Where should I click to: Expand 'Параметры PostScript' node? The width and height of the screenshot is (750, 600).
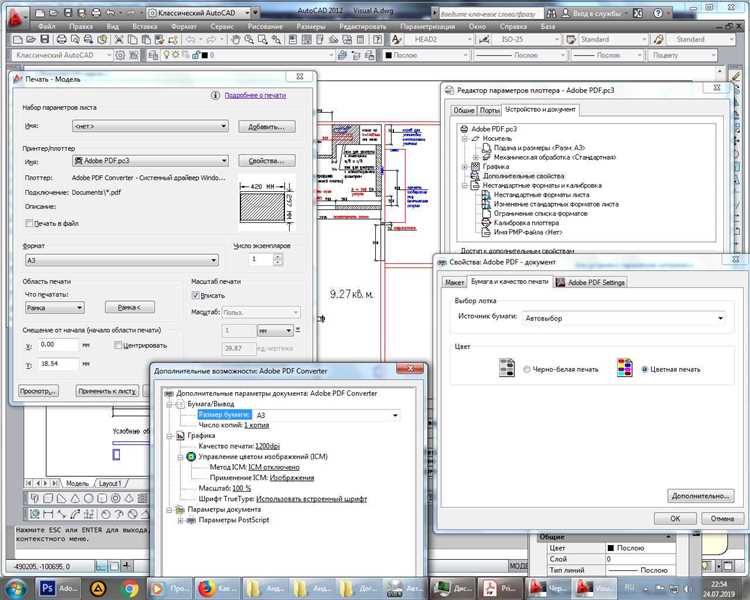click(x=180, y=520)
